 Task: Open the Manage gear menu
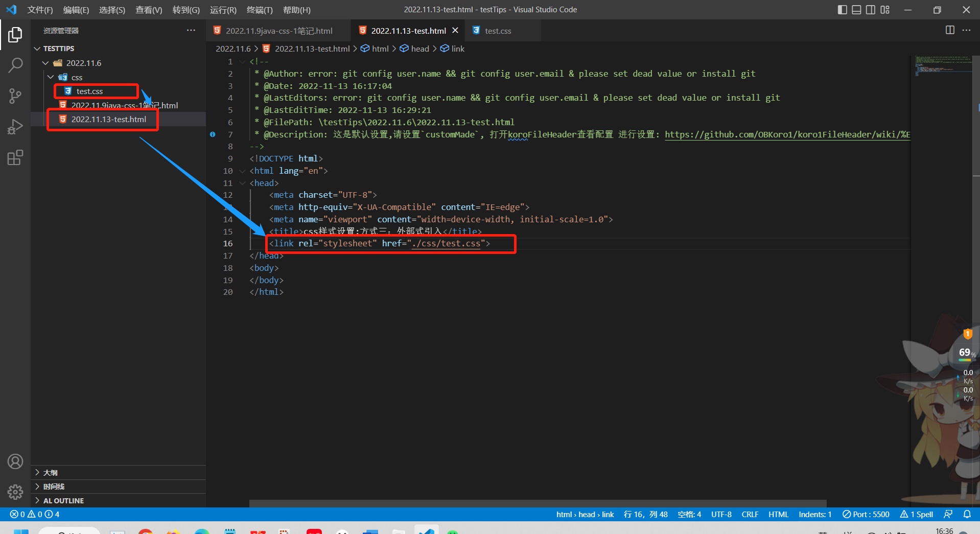coord(15,492)
